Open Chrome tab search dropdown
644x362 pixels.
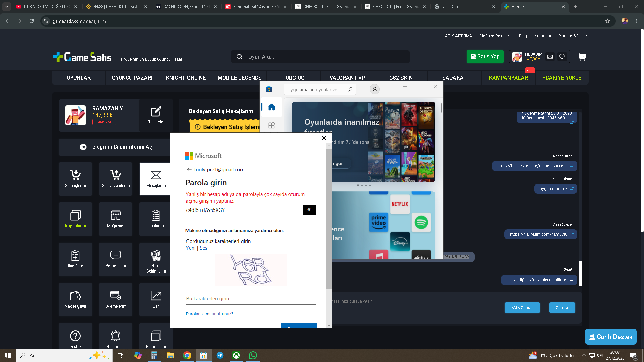point(7,7)
